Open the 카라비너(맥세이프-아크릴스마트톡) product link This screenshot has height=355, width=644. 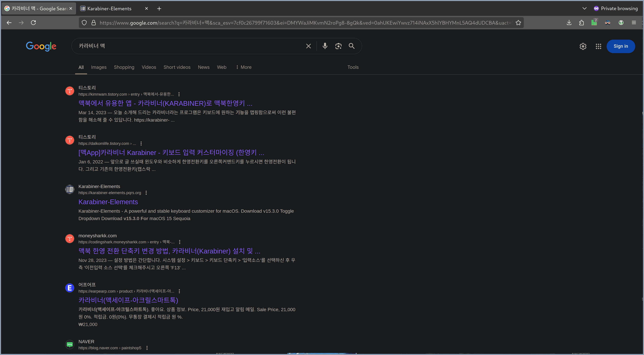pos(128,300)
